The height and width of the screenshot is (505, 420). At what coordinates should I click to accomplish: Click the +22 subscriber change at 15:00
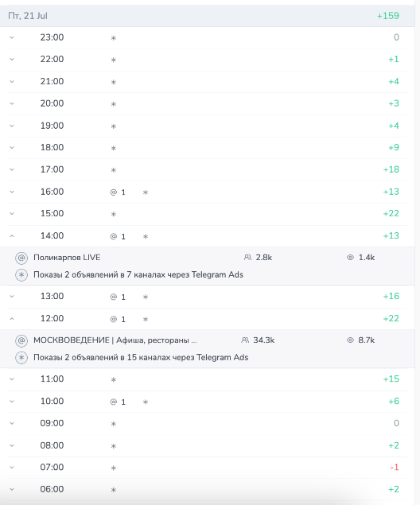391,213
